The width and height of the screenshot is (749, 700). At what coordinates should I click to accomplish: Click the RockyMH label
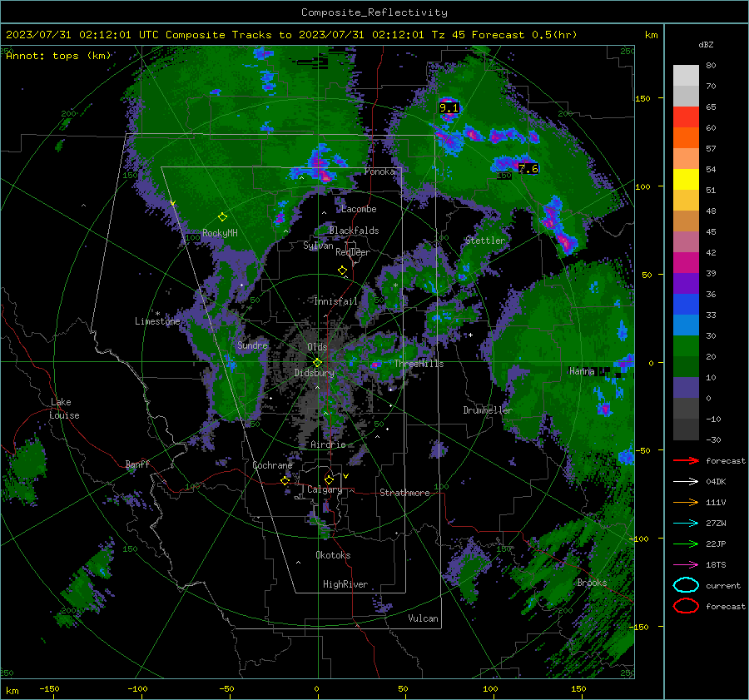(220, 233)
